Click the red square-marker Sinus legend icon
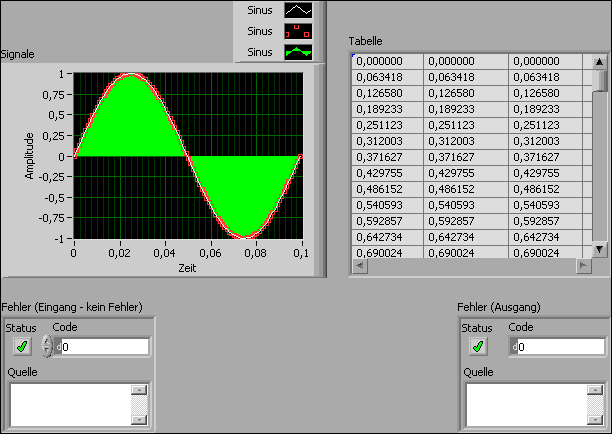 pos(300,31)
